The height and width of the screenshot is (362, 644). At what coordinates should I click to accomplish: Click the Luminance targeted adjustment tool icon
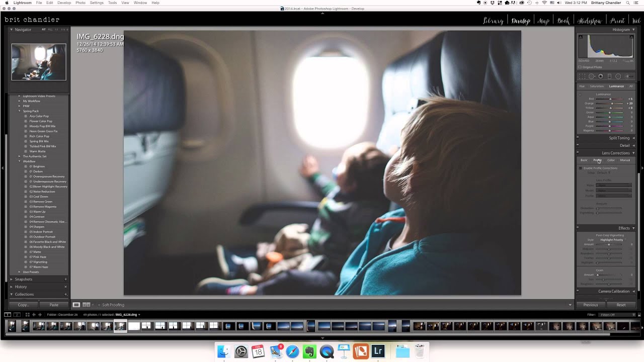click(x=580, y=95)
